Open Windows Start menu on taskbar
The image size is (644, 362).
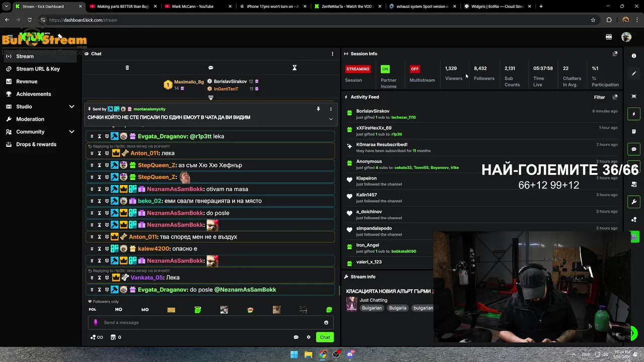[x=294, y=354]
